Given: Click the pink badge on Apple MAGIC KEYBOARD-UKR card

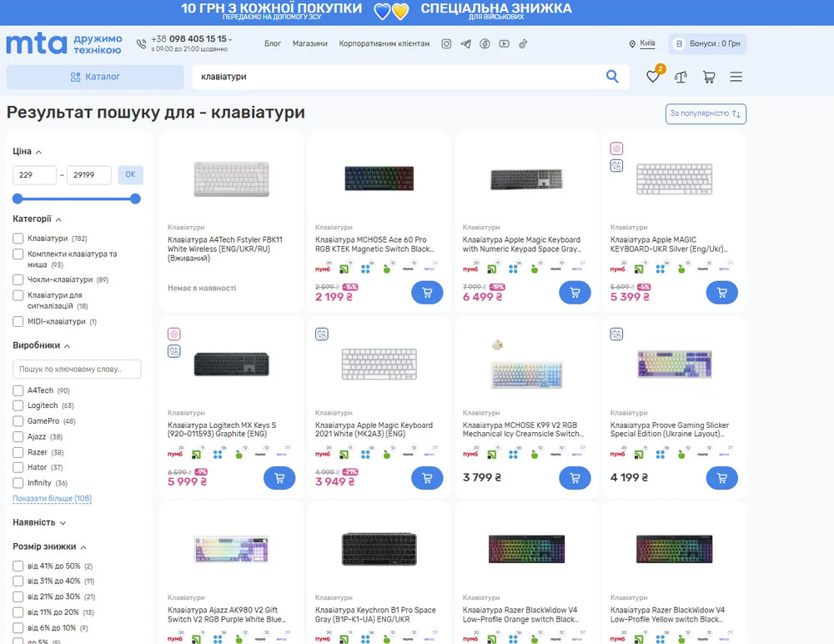Looking at the screenshot, I should [x=616, y=148].
